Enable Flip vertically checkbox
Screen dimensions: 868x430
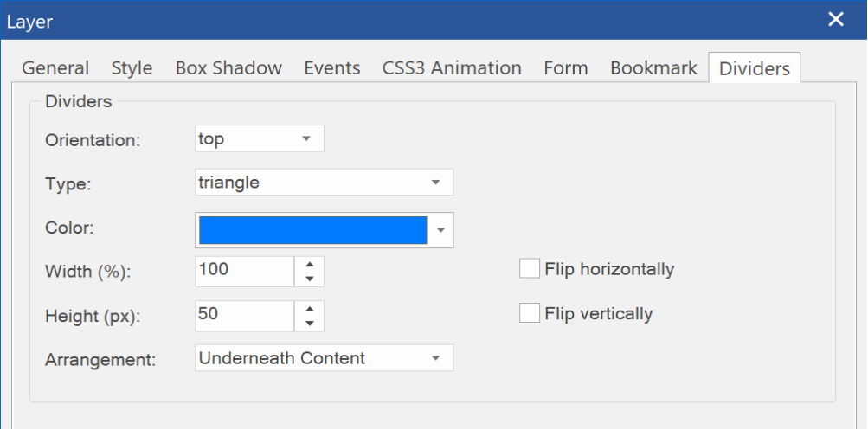click(x=530, y=313)
